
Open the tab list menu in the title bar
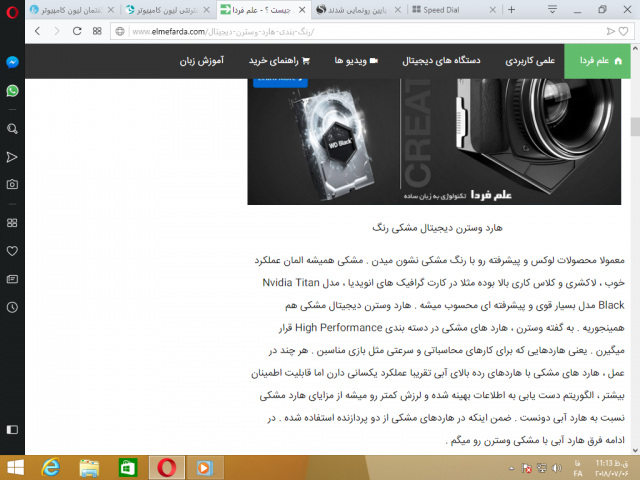(552, 9)
